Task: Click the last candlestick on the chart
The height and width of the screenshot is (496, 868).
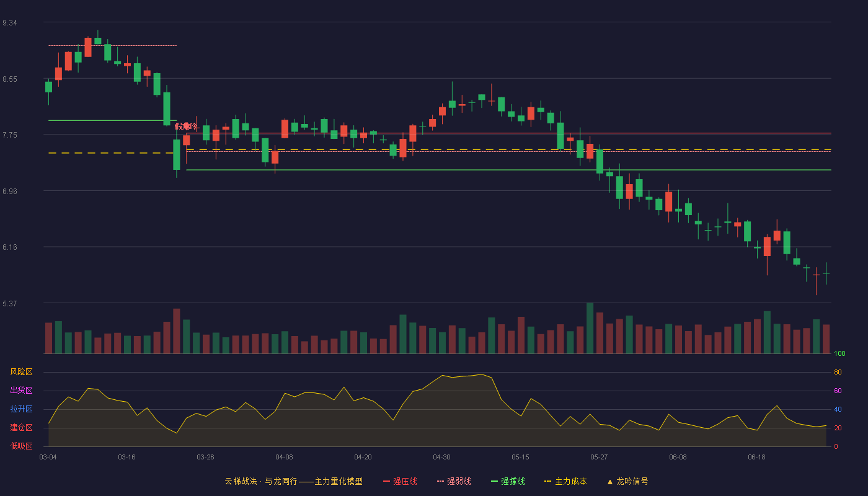Action: pos(826,273)
